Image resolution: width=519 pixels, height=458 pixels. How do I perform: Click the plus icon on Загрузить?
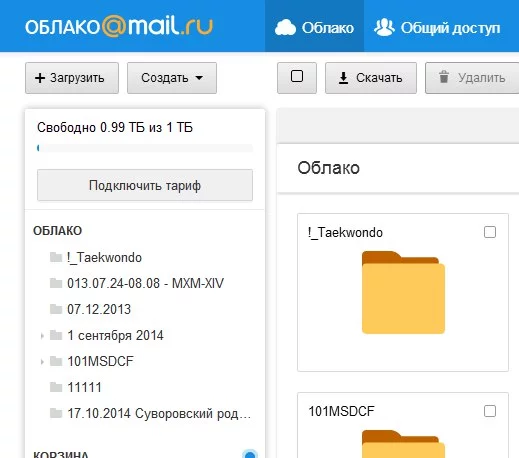point(40,78)
